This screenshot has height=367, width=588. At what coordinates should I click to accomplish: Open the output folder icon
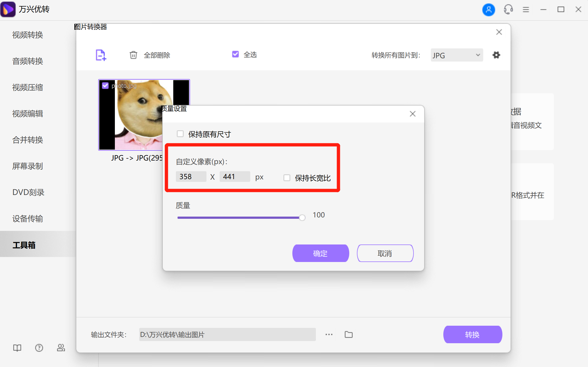point(348,334)
